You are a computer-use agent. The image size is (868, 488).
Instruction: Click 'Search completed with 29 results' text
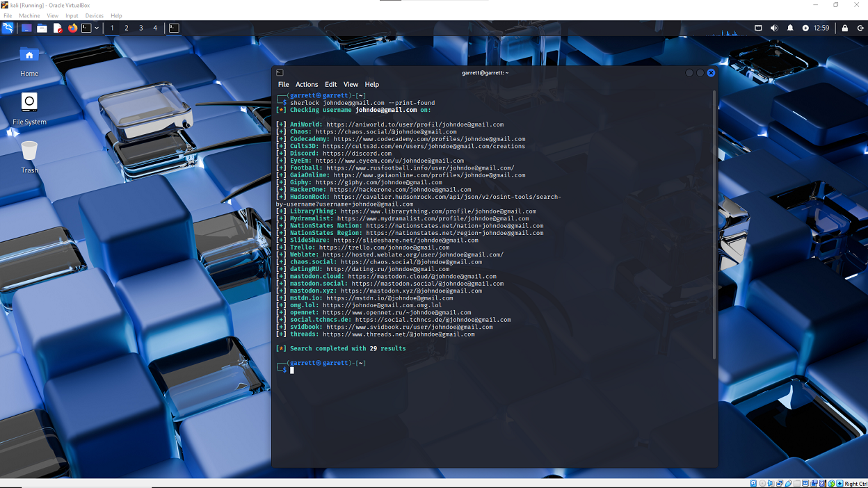[348, 349]
